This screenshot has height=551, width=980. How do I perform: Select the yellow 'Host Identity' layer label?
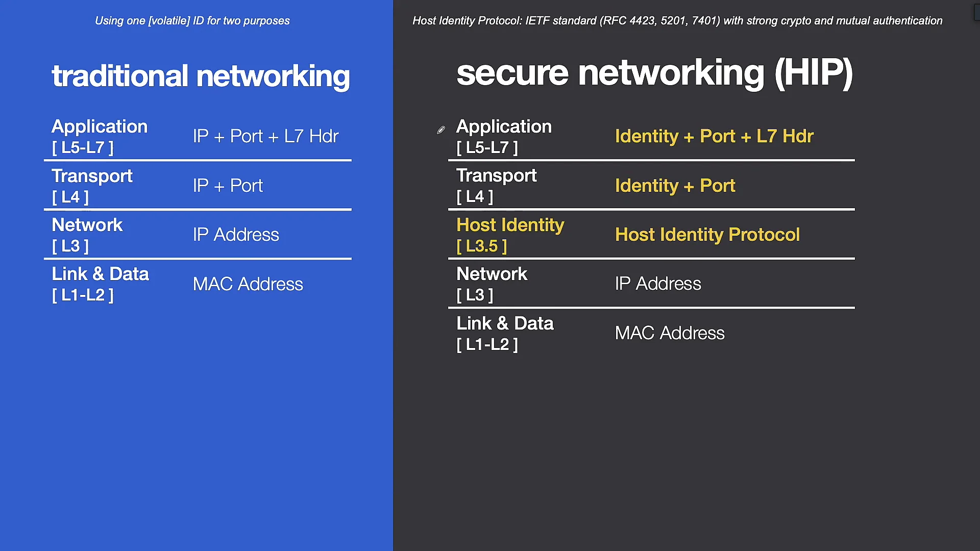[x=510, y=224]
